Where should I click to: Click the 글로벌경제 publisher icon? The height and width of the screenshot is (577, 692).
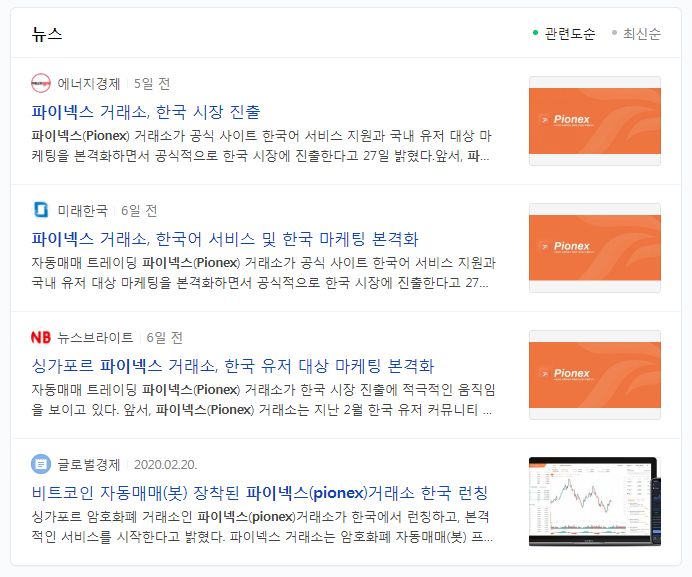(41, 464)
